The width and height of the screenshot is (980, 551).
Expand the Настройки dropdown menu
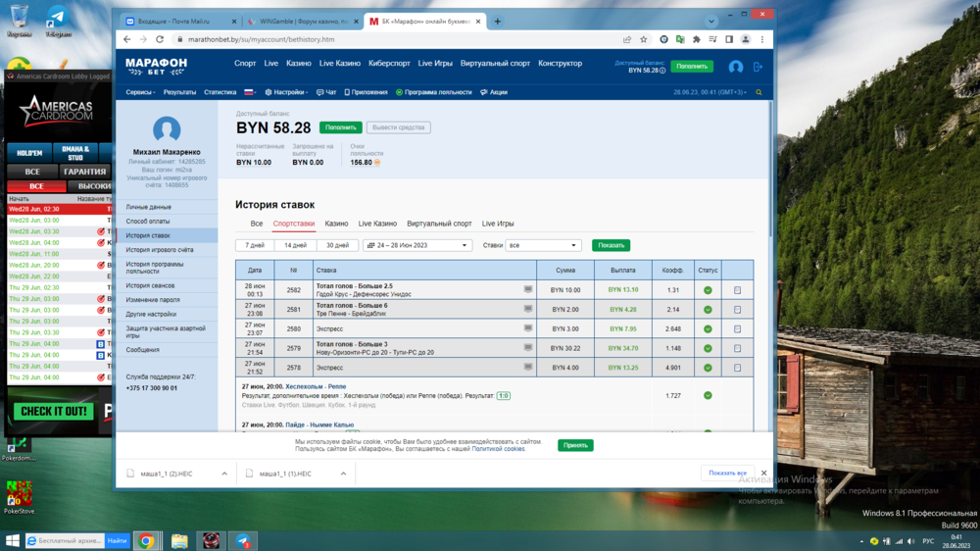tap(285, 92)
